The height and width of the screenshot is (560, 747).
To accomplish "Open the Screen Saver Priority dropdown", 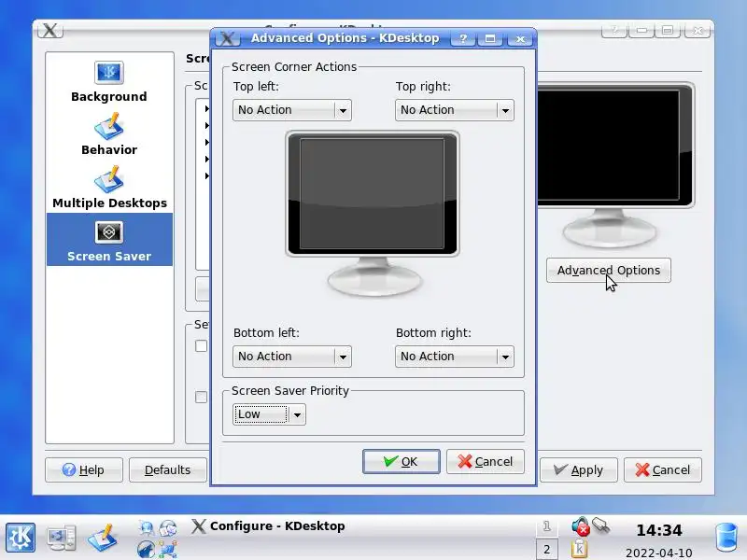I will pos(269,414).
